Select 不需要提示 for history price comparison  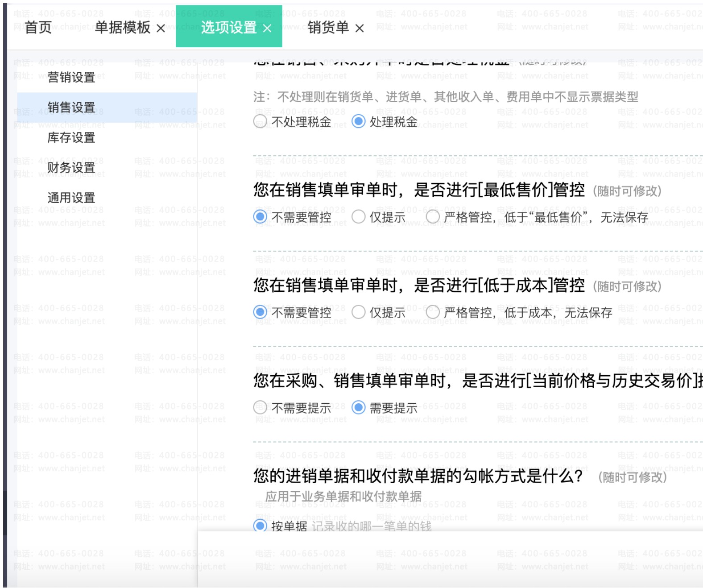click(260, 407)
